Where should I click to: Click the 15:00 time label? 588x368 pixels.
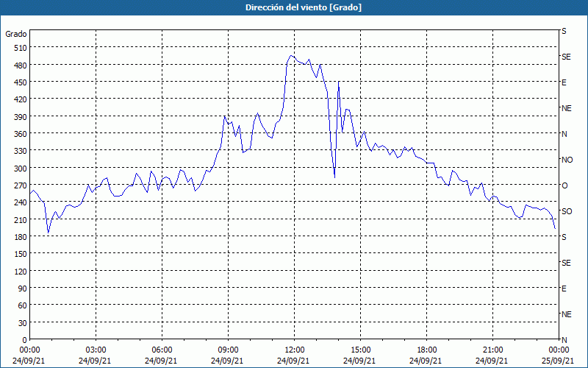(360, 350)
